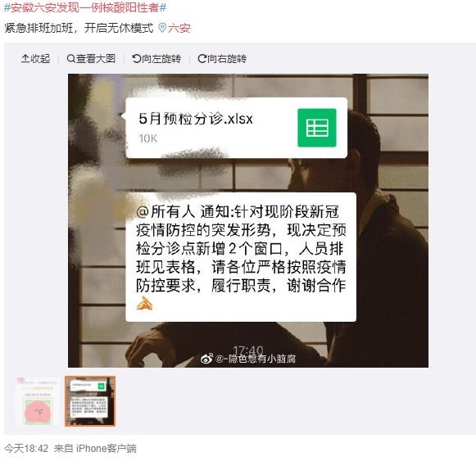
Task: Click the Weibo logo in the watermark
Action: [x=206, y=359]
